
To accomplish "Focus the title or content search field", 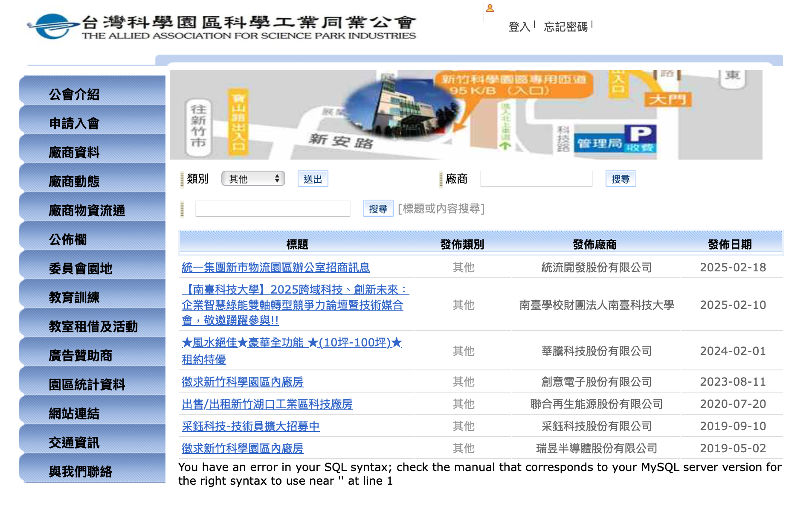I will point(273,209).
